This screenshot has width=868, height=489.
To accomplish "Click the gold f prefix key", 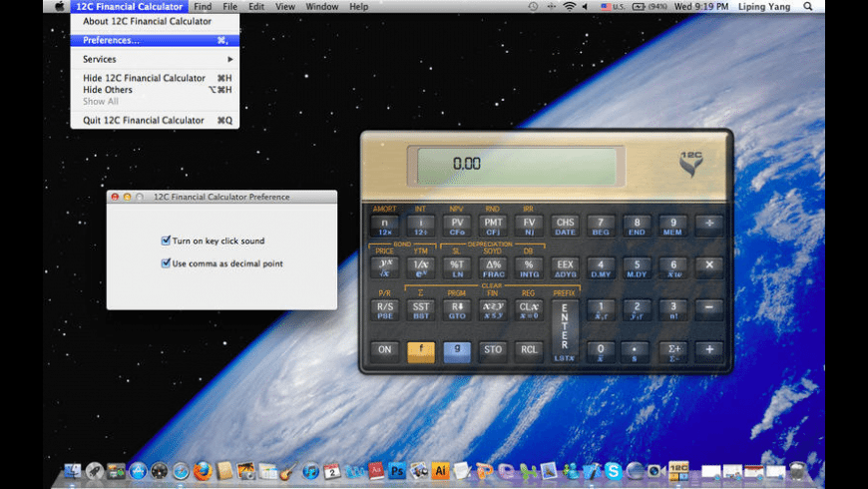I will coord(421,351).
